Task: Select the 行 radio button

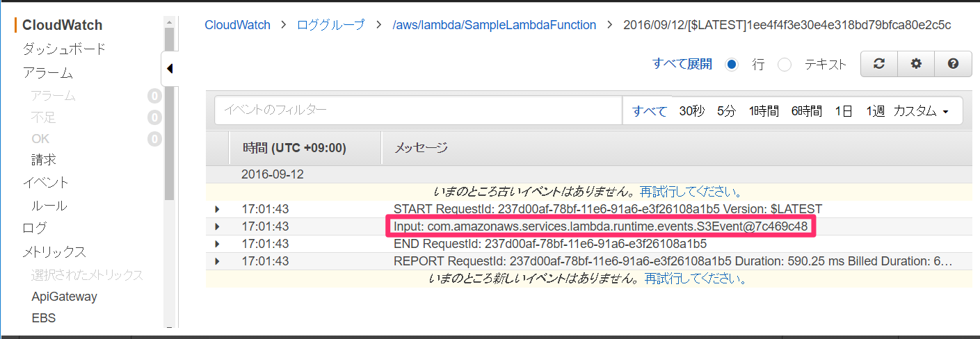Action: pyautogui.click(x=731, y=65)
